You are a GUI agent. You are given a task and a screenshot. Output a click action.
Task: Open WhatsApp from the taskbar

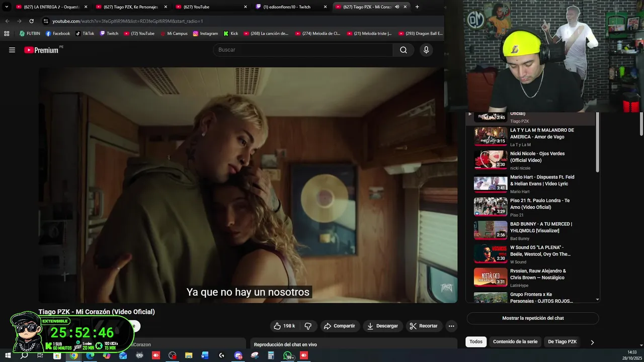pos(288,355)
